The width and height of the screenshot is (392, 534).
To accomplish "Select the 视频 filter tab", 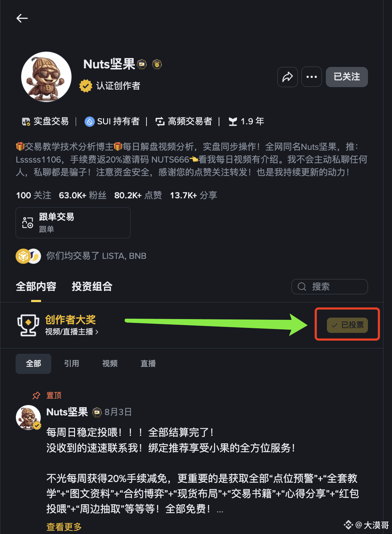I will [x=110, y=364].
